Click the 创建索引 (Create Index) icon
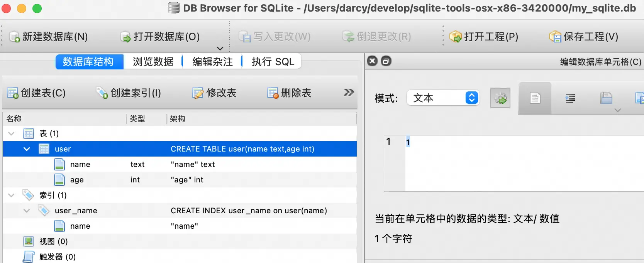This screenshot has height=263, width=644. [x=102, y=93]
